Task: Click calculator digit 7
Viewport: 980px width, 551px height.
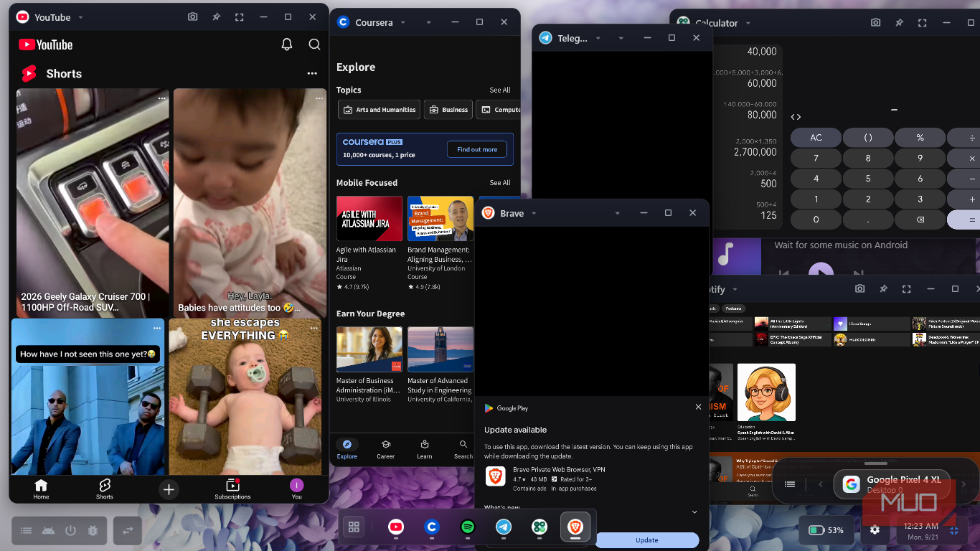Action: tap(816, 159)
